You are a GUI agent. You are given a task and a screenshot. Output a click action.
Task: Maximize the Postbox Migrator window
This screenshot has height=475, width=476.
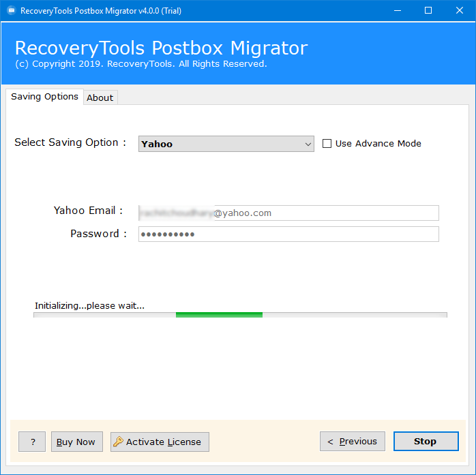pyautogui.click(x=428, y=11)
